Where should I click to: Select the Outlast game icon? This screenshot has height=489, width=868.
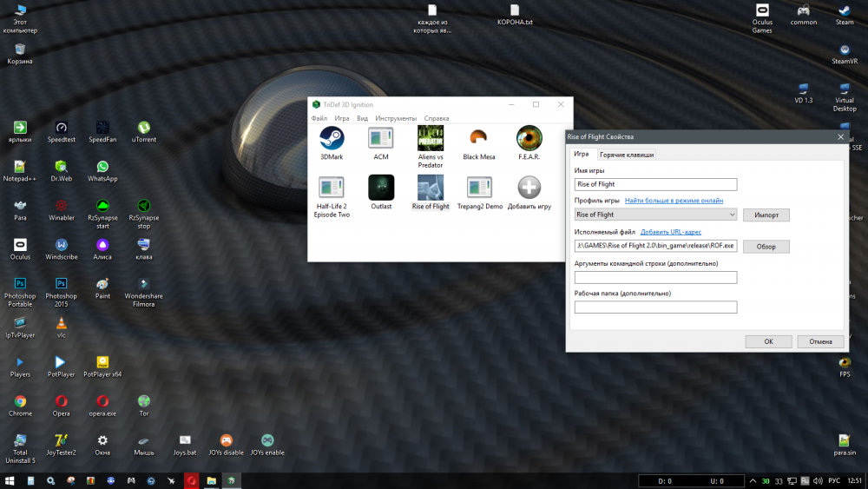pos(381,188)
